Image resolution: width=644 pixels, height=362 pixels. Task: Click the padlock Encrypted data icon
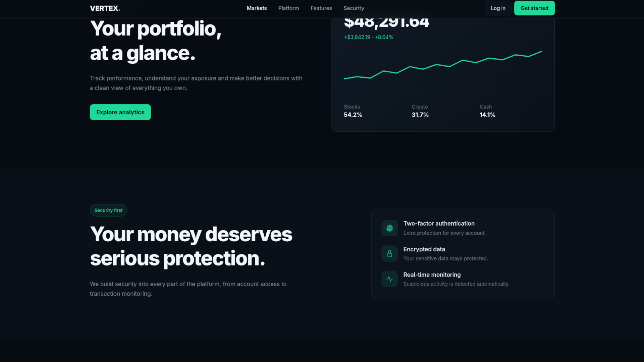click(x=389, y=254)
